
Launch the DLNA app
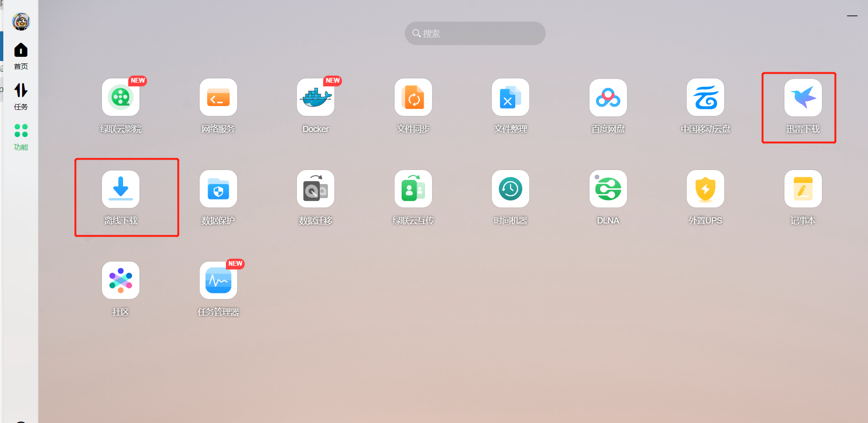[x=608, y=189]
